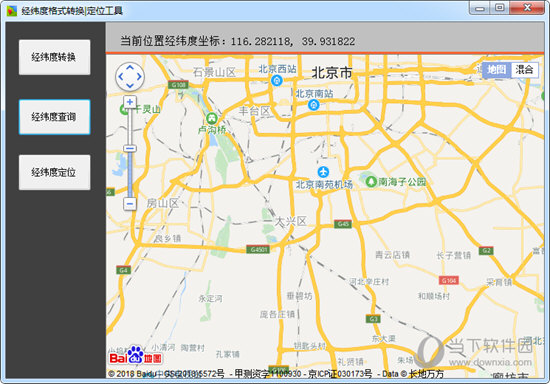
Task: Click the 礼贤镇 town label
Action: [350, 361]
